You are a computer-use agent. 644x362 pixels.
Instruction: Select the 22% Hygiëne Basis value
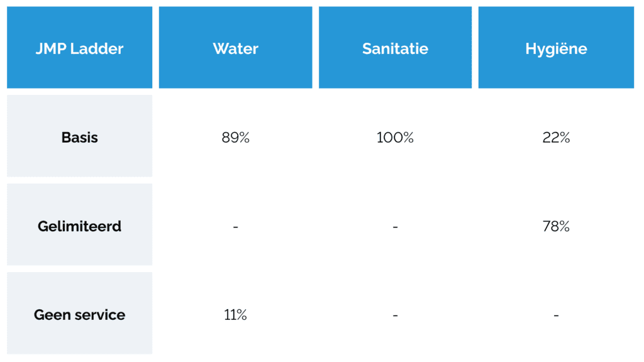click(556, 138)
